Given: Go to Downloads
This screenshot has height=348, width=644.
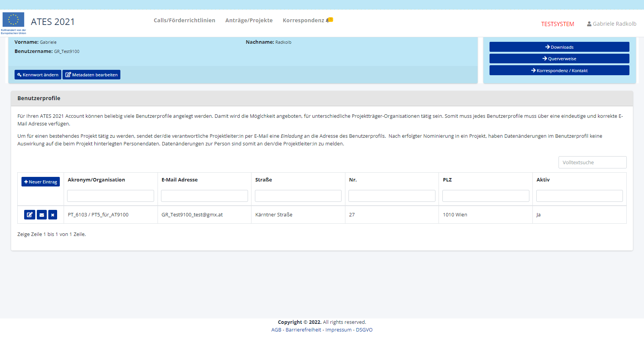Looking at the screenshot, I should point(559,47).
